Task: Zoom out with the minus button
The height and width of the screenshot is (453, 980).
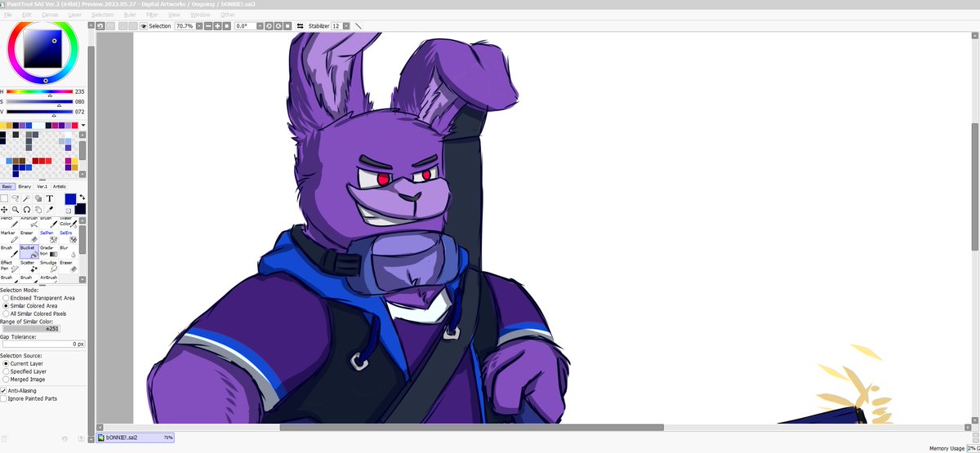Action: click(207, 26)
